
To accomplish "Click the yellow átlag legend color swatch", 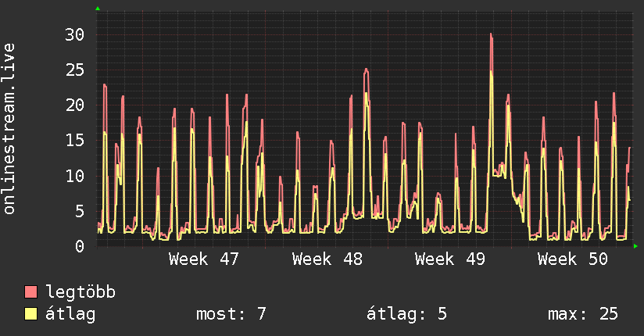I will 30,313.
